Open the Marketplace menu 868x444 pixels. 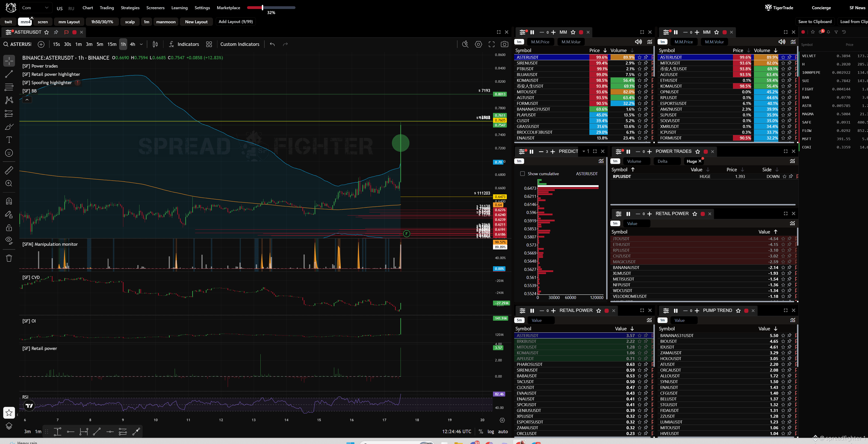tap(228, 8)
